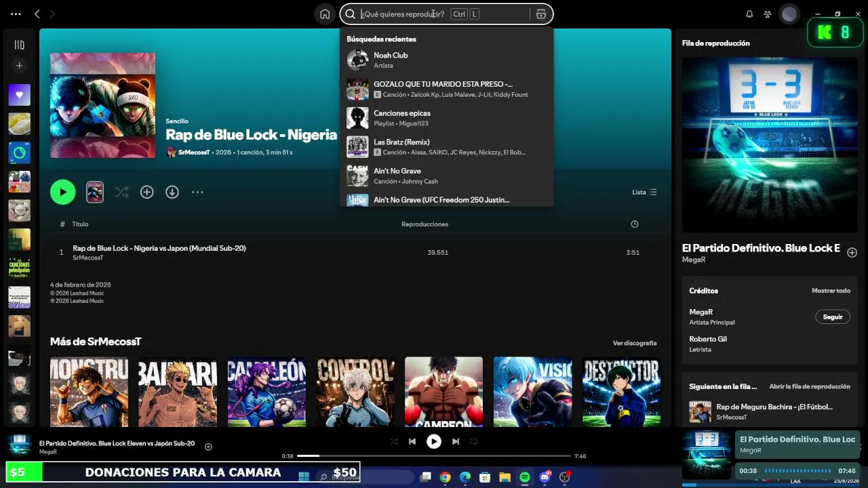868x488 pixels.
Task: Open Microsoft Edge from the taskbar
Action: [465, 477]
